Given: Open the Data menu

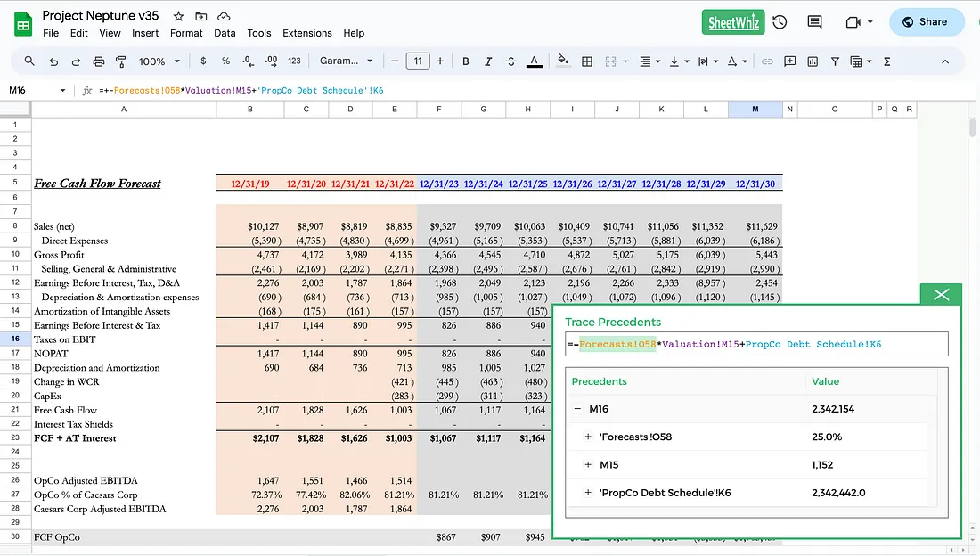Looking at the screenshot, I should coord(224,33).
